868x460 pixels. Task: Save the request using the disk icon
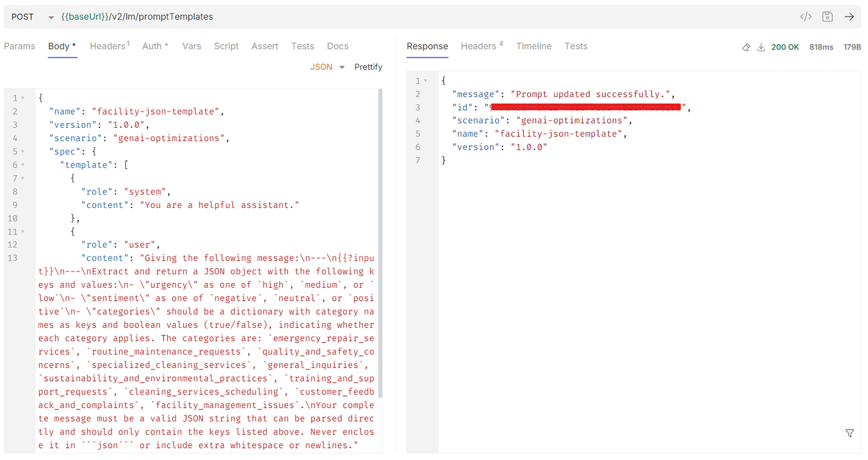tap(828, 17)
